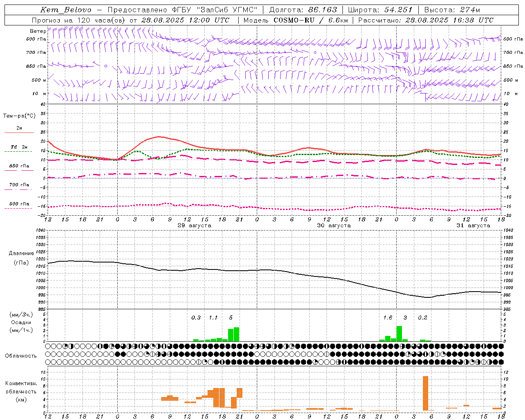Click the Широта: 54.251 value

(x=380, y=10)
